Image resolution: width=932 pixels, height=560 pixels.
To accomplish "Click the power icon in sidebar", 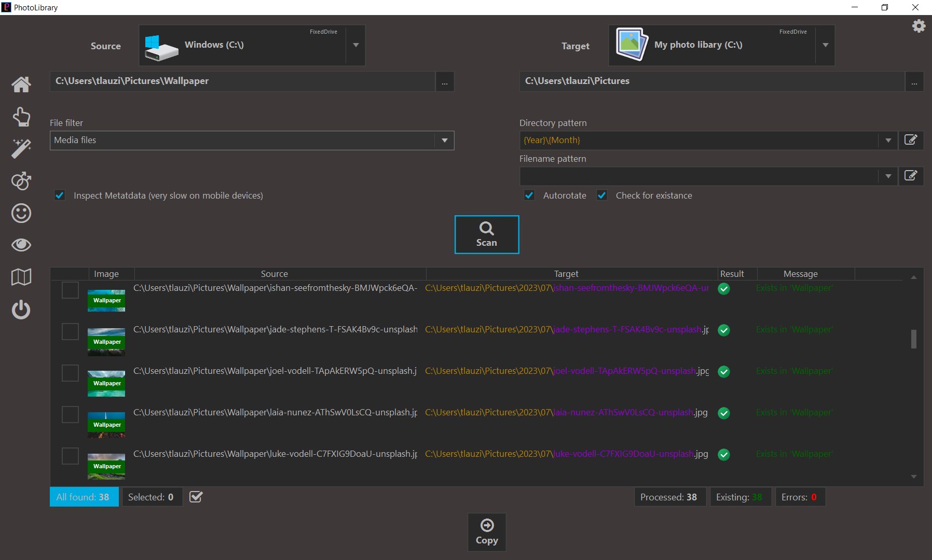I will 21,310.
